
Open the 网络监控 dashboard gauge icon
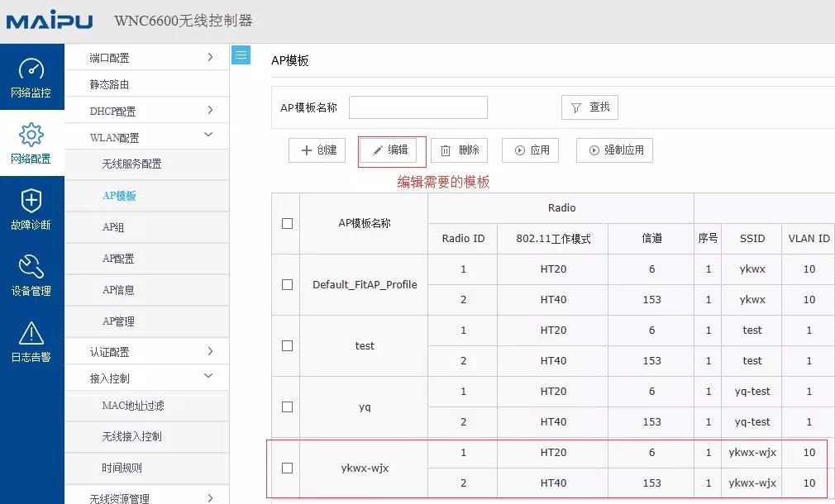(x=31, y=69)
